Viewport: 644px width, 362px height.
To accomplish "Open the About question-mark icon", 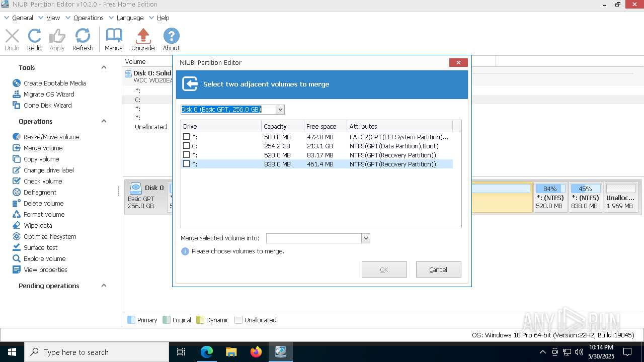I will tap(171, 36).
